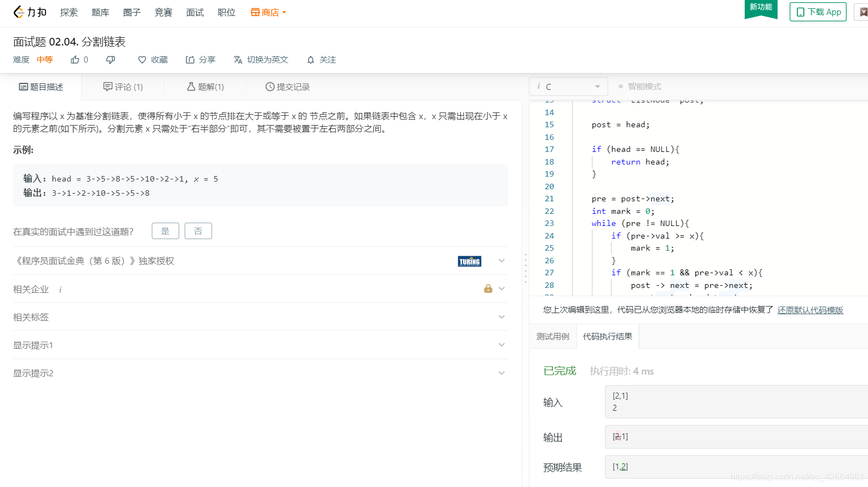The height and width of the screenshot is (487, 868).
Task: Click 还原默认代码模版 link
Action: pos(810,310)
